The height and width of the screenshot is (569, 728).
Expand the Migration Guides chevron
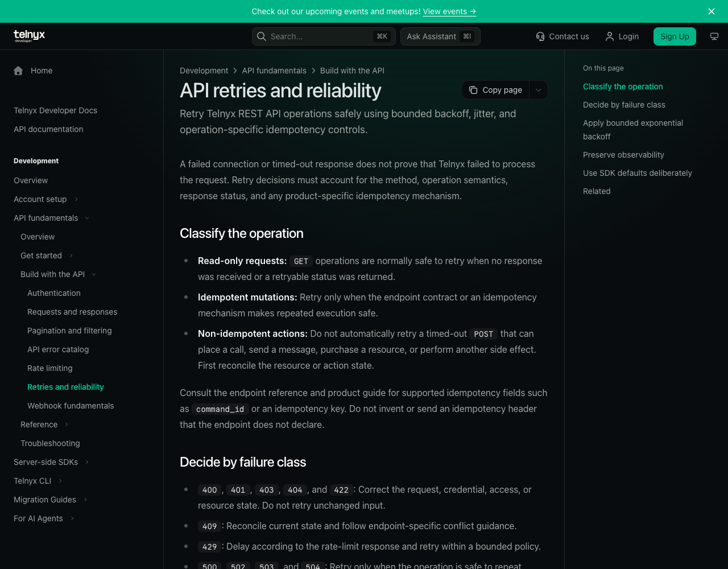point(85,500)
